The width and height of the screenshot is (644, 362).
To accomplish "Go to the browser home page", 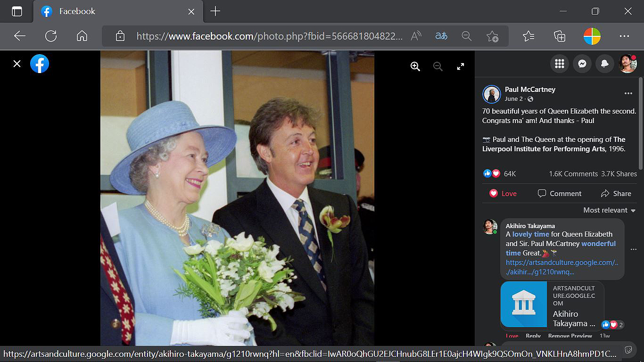I will click(x=82, y=36).
